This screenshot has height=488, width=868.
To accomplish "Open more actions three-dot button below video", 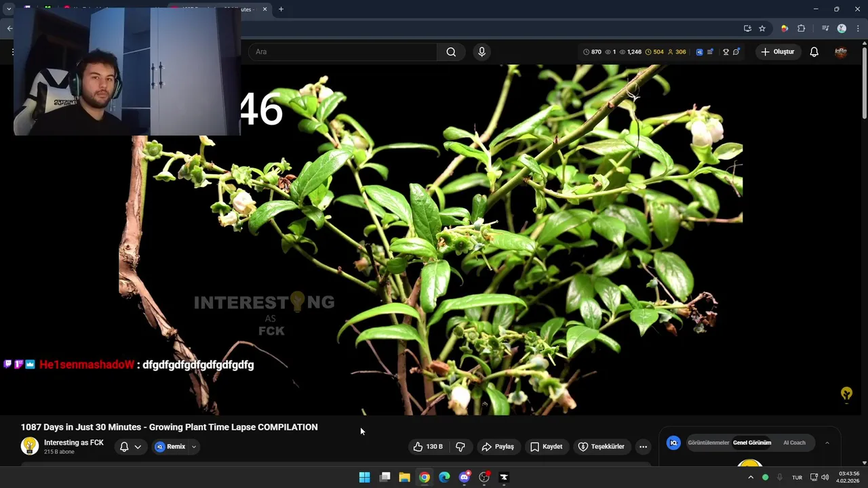I will tap(643, 447).
